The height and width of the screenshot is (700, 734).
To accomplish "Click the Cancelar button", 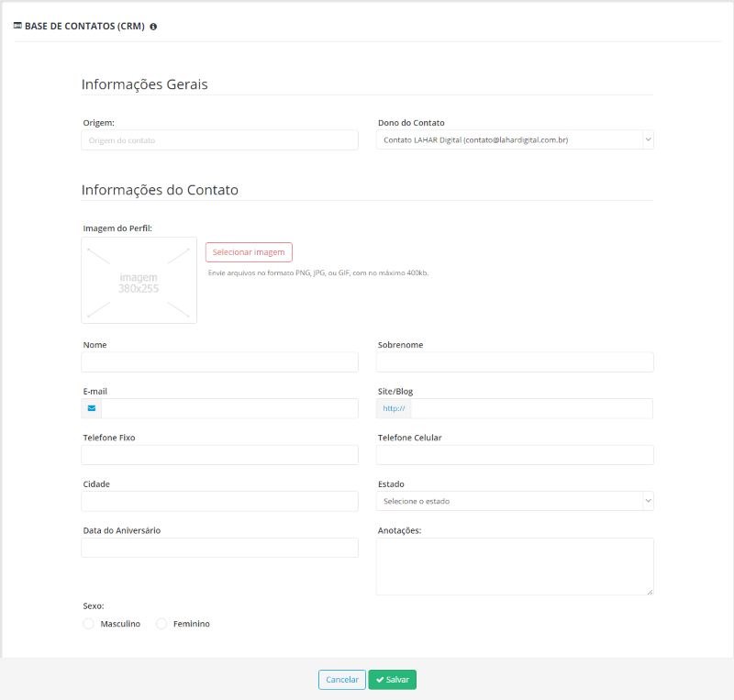I will (342, 680).
